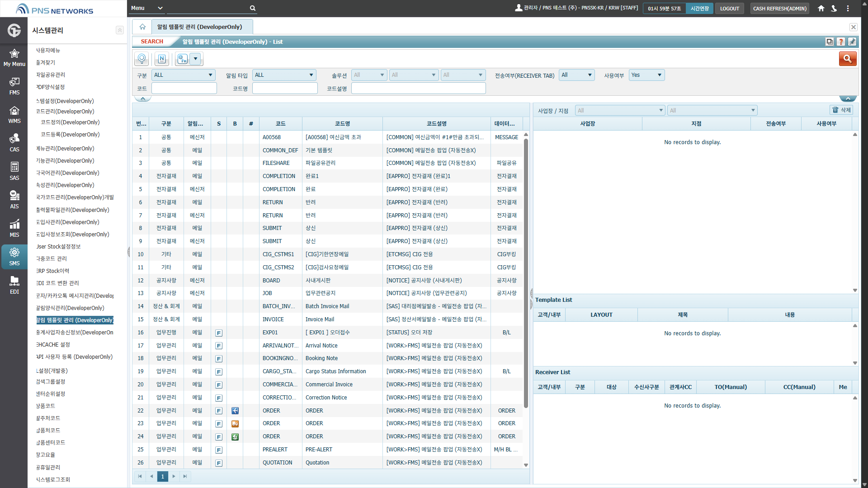The height and width of the screenshot is (488, 868).
Task: Open 시스템로그조회 menu item
Action: click(53, 480)
